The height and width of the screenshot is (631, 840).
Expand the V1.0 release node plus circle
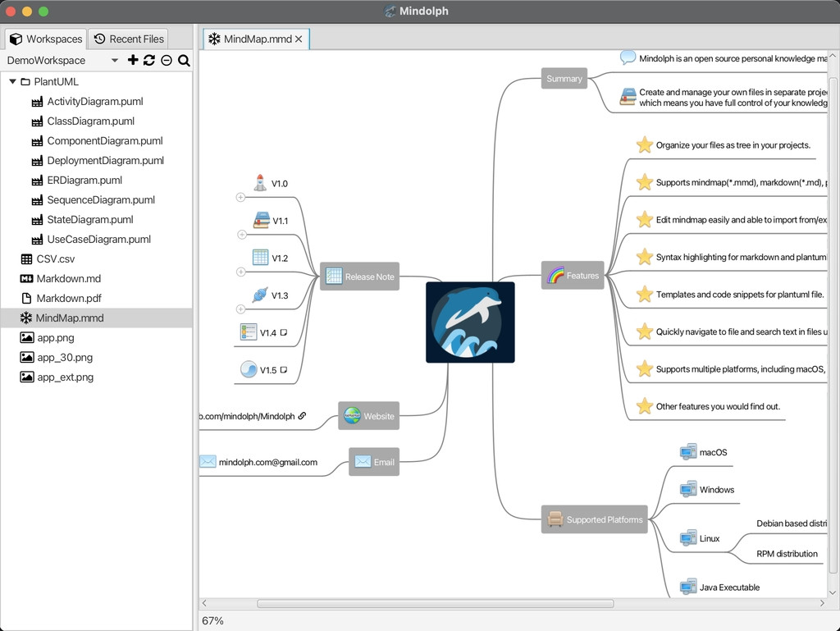pyautogui.click(x=240, y=197)
